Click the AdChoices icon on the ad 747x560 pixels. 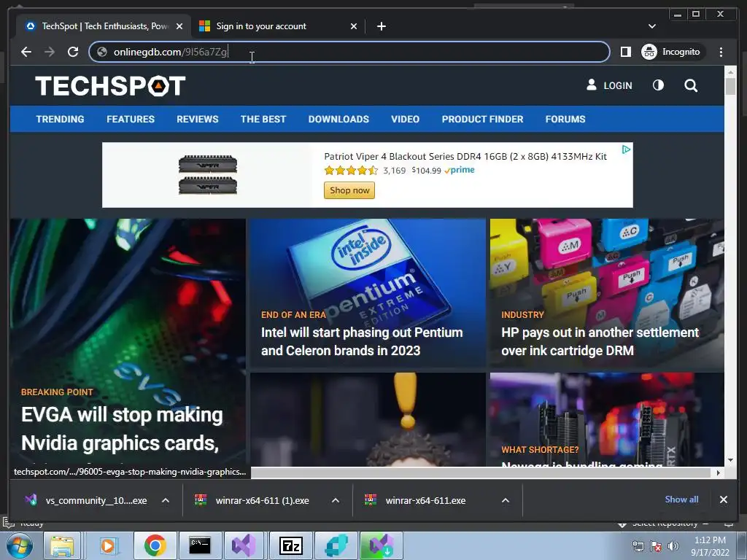pos(626,149)
